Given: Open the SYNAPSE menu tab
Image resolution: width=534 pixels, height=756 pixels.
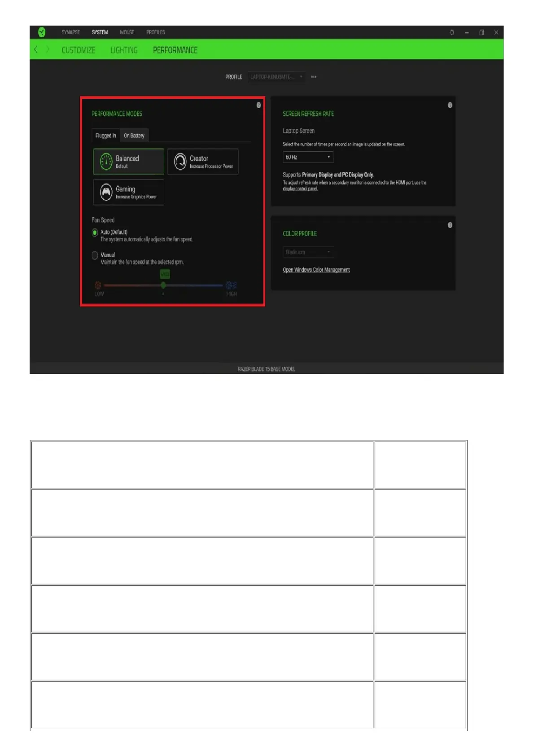Looking at the screenshot, I should tap(70, 32).
